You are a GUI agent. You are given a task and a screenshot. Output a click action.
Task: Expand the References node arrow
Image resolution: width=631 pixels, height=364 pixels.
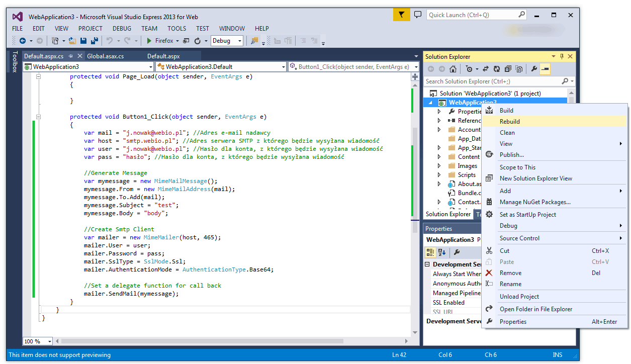pos(439,121)
